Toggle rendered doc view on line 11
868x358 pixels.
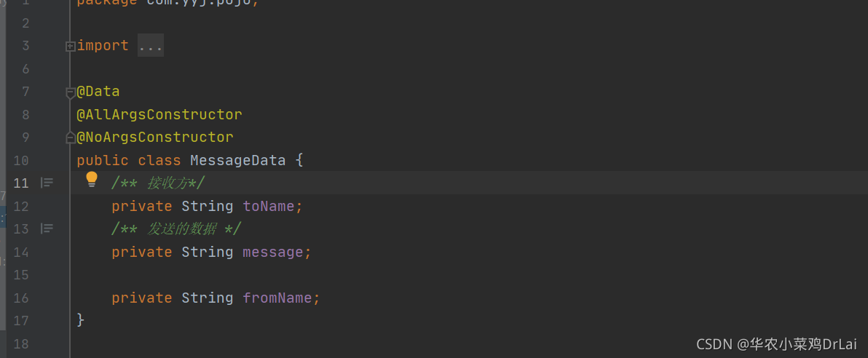tap(47, 183)
